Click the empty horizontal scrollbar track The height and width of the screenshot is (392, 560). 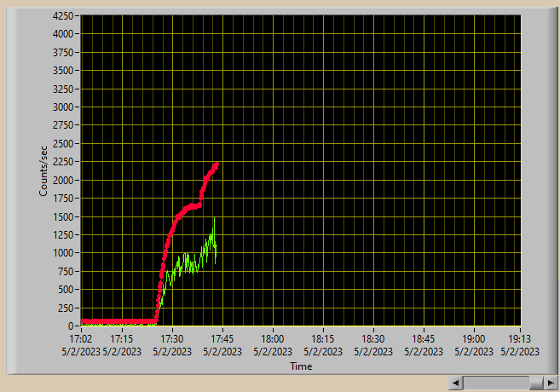(x=496, y=383)
